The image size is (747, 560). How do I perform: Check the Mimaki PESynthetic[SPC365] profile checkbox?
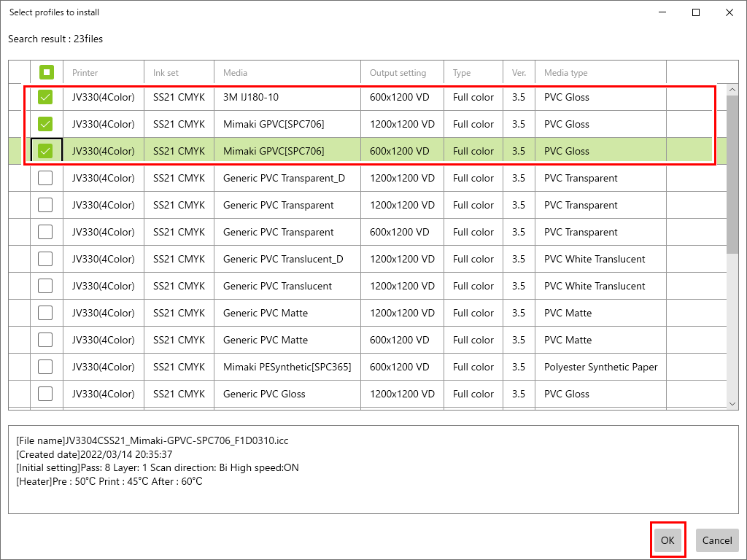[x=45, y=367]
